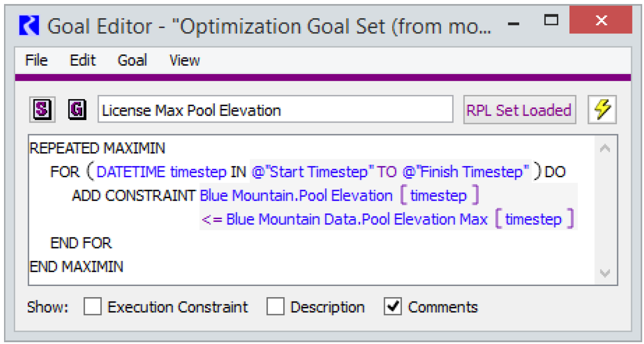Click the purple S set icon
This screenshot has width=644, height=344.
pos(42,109)
